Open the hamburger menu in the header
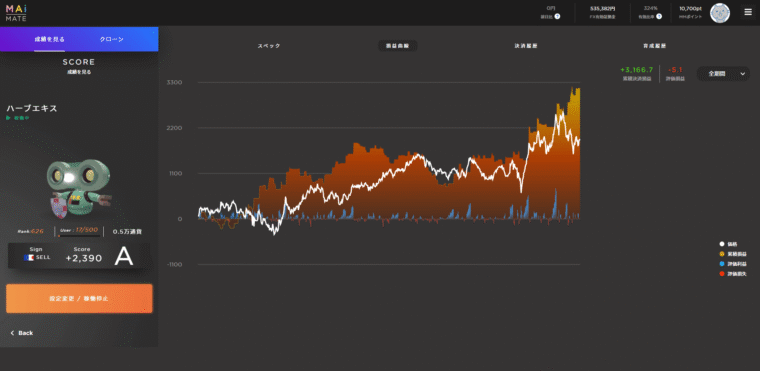760x371 pixels. click(x=748, y=13)
